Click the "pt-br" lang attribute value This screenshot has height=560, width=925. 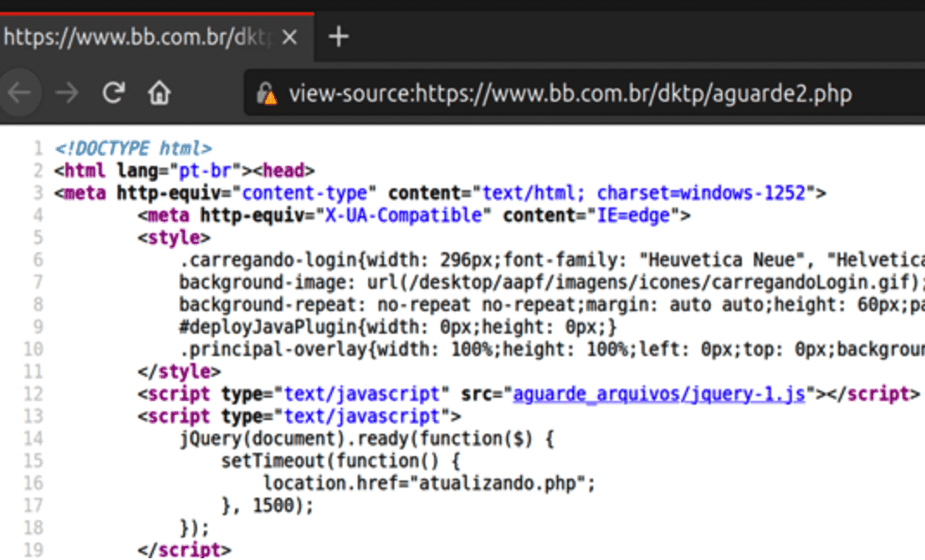pyautogui.click(x=205, y=171)
